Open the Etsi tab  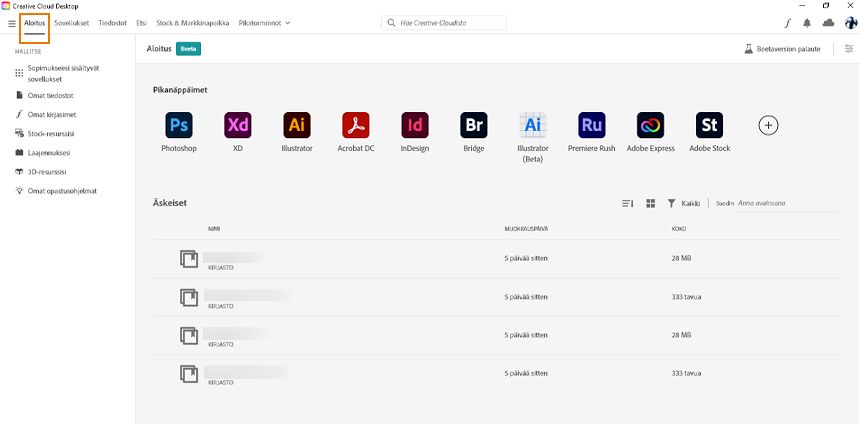142,23
